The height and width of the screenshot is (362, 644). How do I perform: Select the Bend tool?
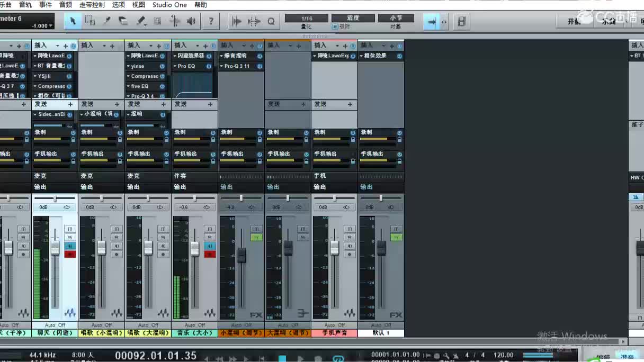pos(174,21)
